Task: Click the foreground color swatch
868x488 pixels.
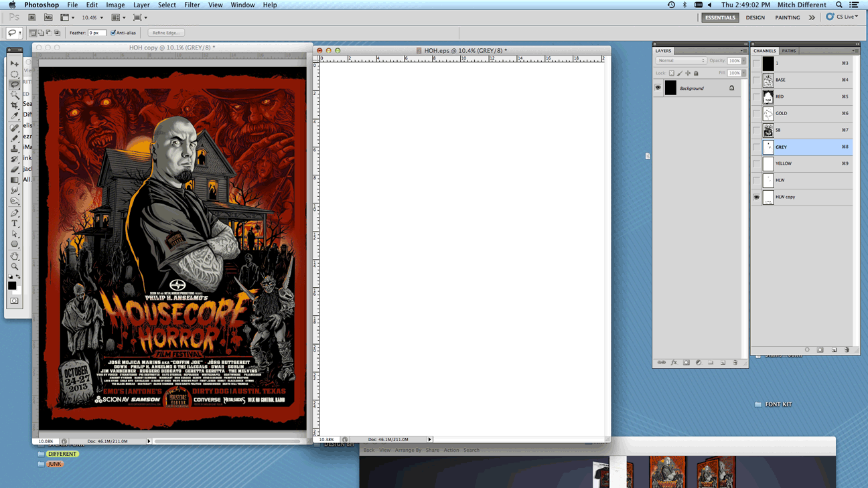Action: 12,286
